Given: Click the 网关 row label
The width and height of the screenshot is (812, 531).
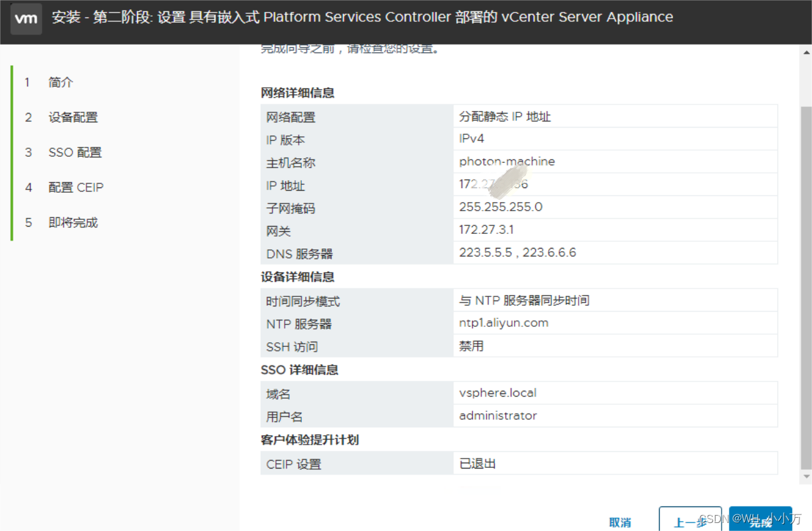Looking at the screenshot, I should [279, 231].
